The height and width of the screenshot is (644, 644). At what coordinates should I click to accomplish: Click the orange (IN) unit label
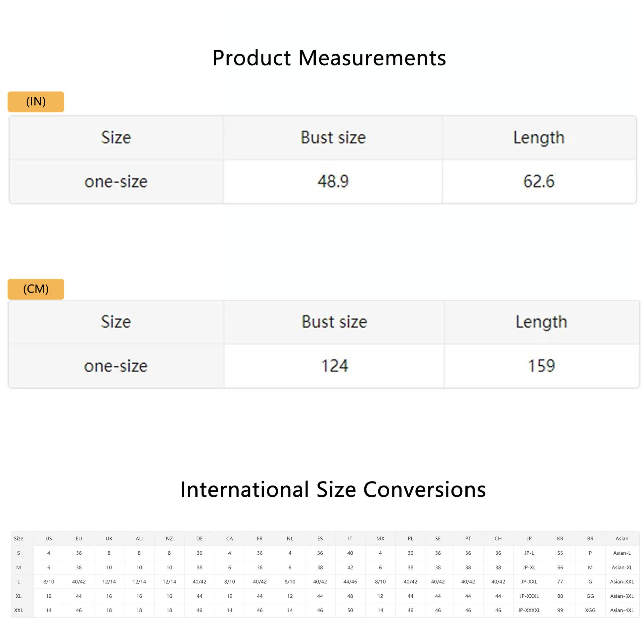click(36, 102)
